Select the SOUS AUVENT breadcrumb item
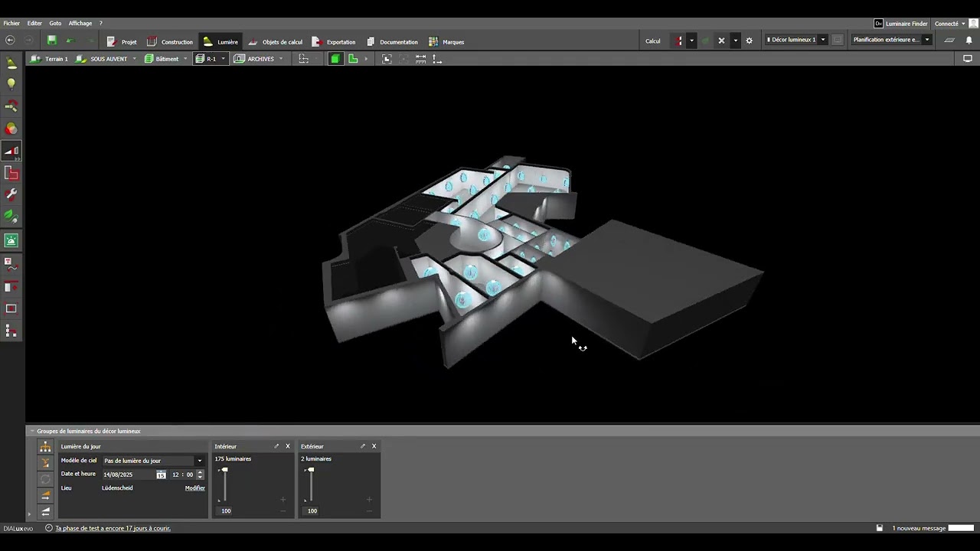980x551 pixels. coord(102,59)
